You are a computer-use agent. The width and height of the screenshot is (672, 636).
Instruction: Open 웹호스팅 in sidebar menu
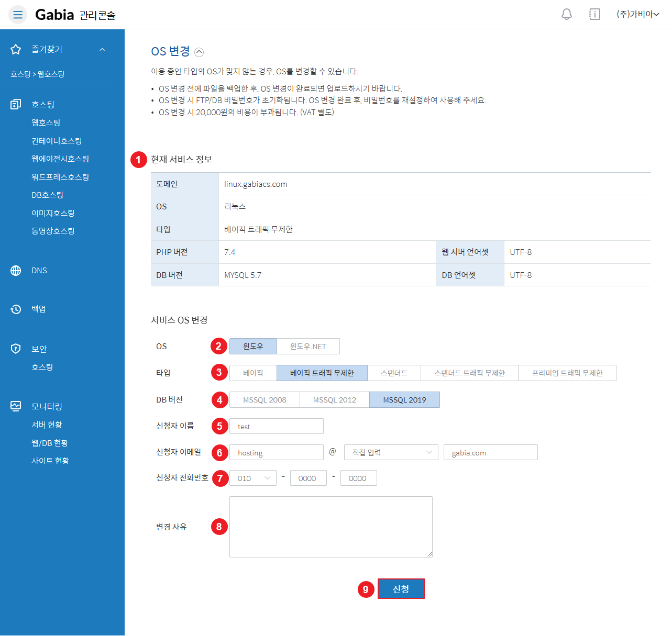tap(46, 122)
